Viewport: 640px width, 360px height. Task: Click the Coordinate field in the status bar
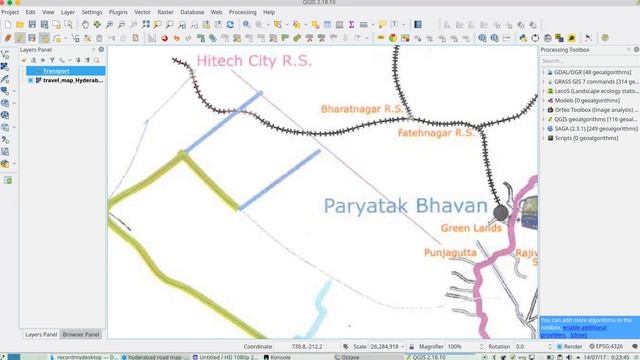[x=307, y=347]
